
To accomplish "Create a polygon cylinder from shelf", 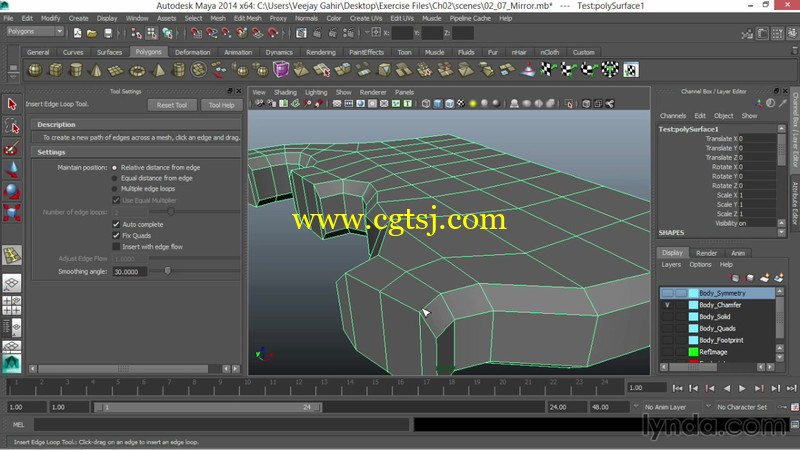I will [x=76, y=69].
